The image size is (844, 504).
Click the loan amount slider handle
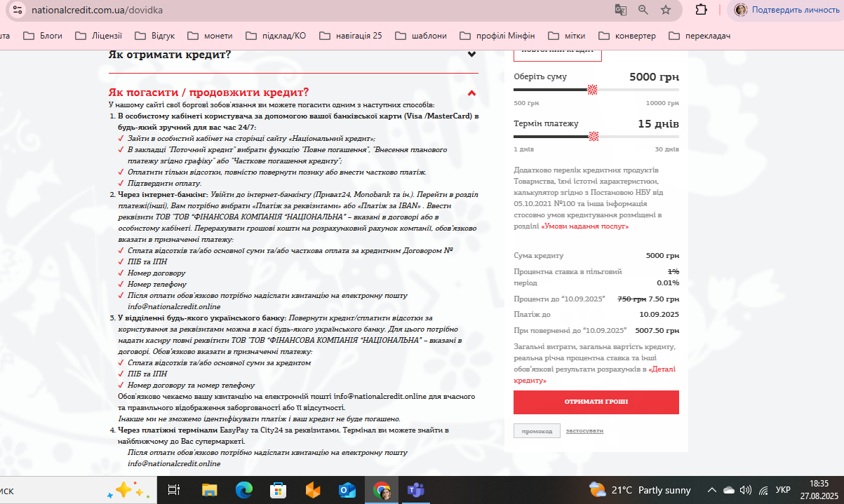tap(592, 90)
